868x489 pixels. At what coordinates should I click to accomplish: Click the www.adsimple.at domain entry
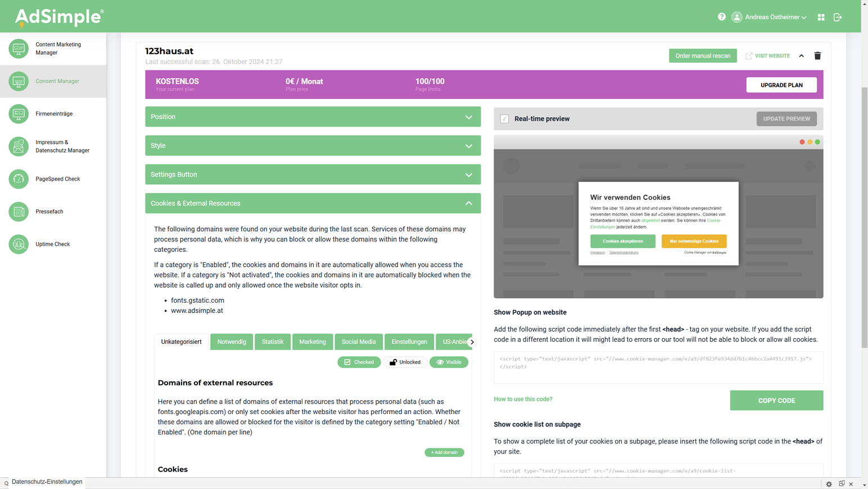click(197, 311)
